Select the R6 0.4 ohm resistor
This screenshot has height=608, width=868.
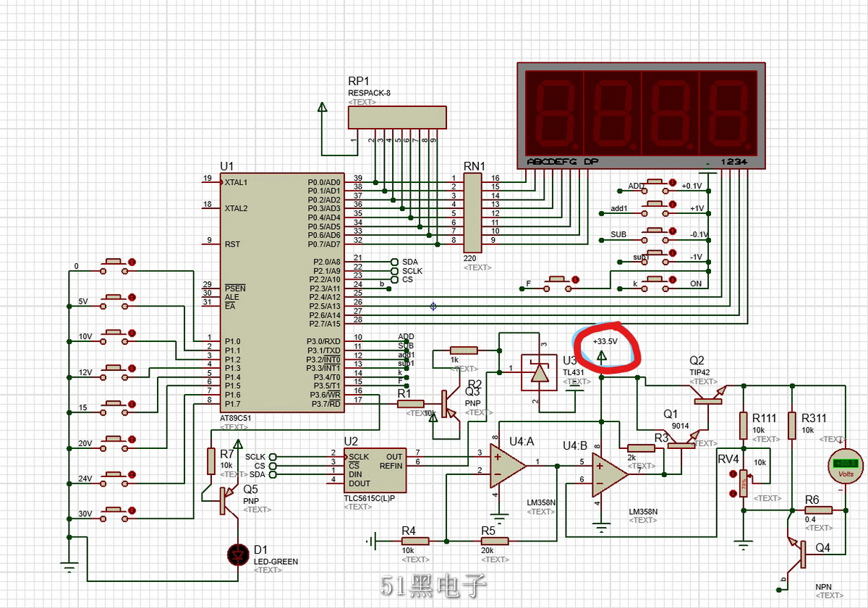(x=820, y=510)
